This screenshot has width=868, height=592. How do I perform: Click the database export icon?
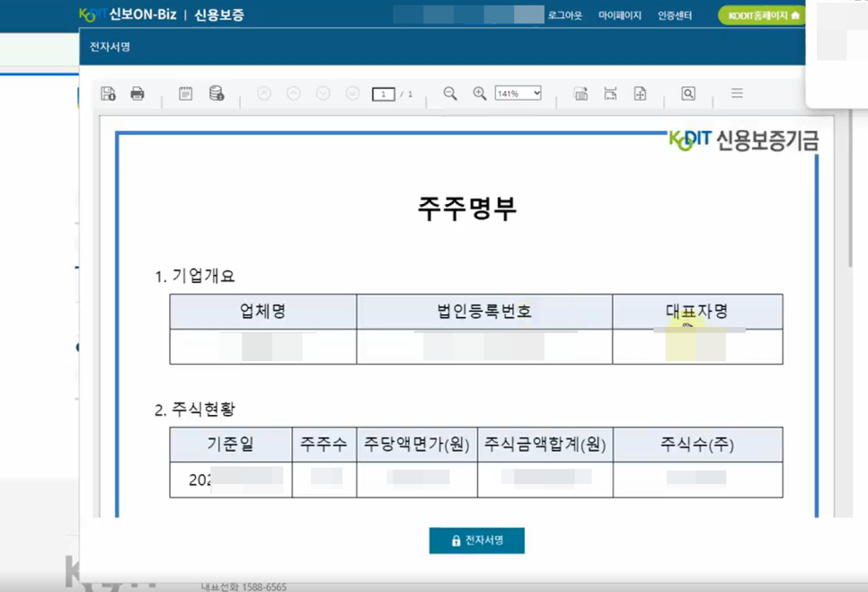pyautogui.click(x=217, y=93)
